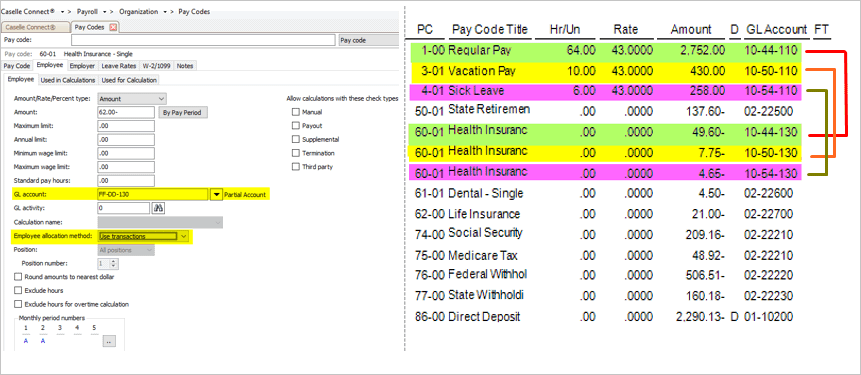Click the Annual limit input field
Image resolution: width=861 pixels, height=375 pixels.
click(126, 139)
